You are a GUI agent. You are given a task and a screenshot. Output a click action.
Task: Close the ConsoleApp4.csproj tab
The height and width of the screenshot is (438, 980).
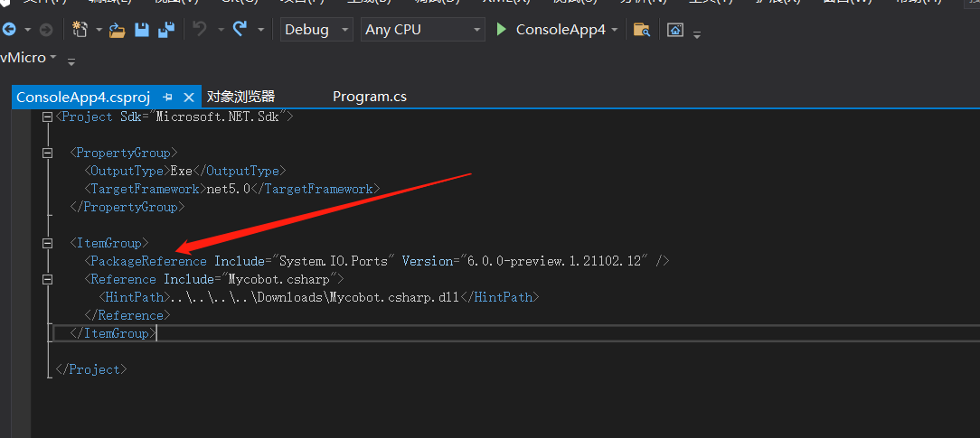(189, 97)
